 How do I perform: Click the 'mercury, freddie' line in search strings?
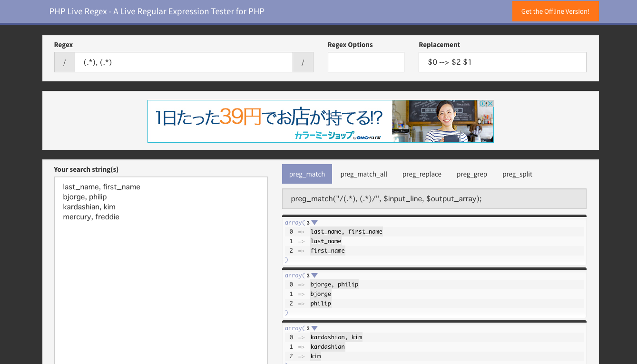click(x=91, y=217)
